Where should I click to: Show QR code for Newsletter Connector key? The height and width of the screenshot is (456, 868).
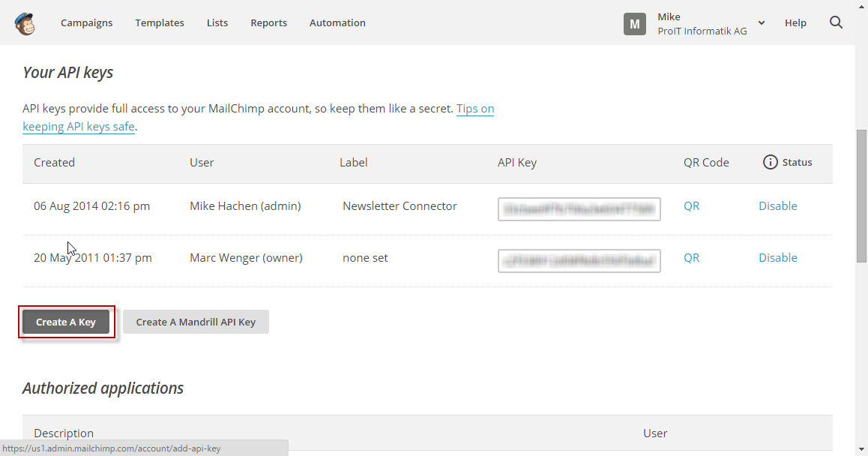click(x=691, y=206)
